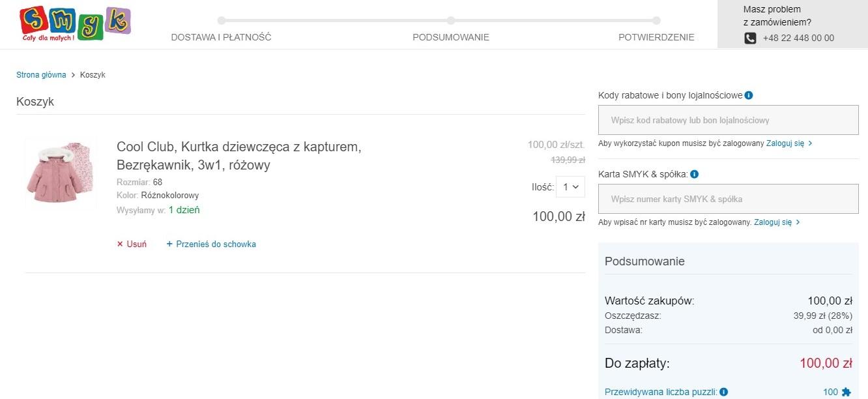Open the Cool Club jacket product title
This screenshot has height=399, width=868.
[x=239, y=156]
